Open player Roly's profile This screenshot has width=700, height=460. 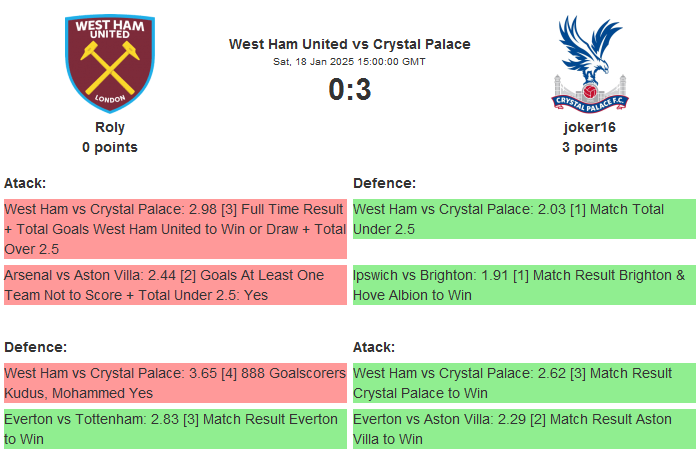coord(110,127)
